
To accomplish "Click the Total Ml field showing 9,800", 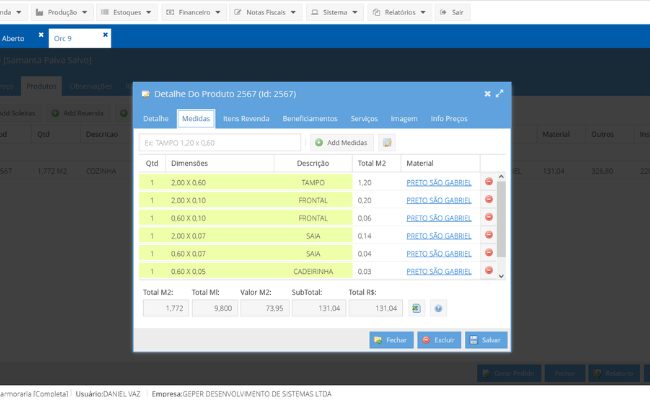I will [x=215, y=308].
